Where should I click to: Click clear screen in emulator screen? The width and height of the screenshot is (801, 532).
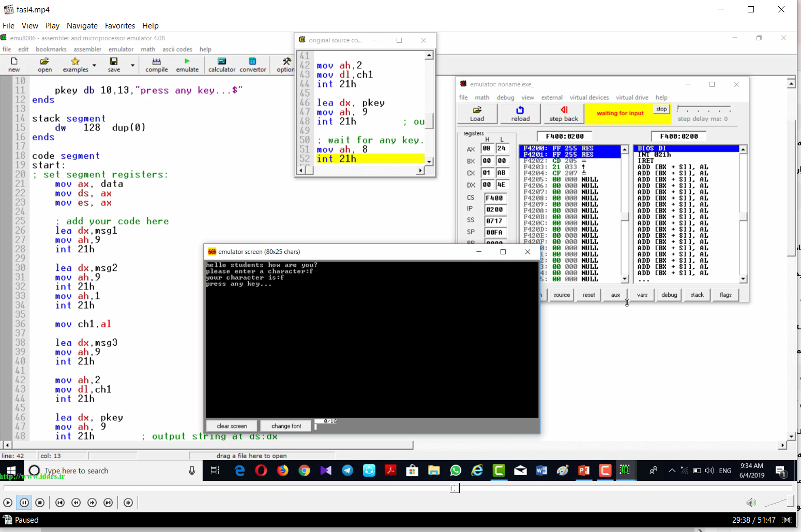232,426
